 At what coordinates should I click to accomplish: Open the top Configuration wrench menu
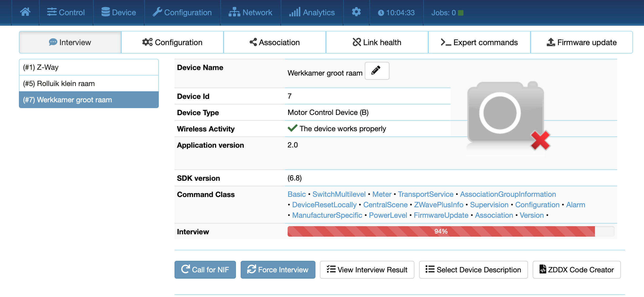[x=182, y=12]
